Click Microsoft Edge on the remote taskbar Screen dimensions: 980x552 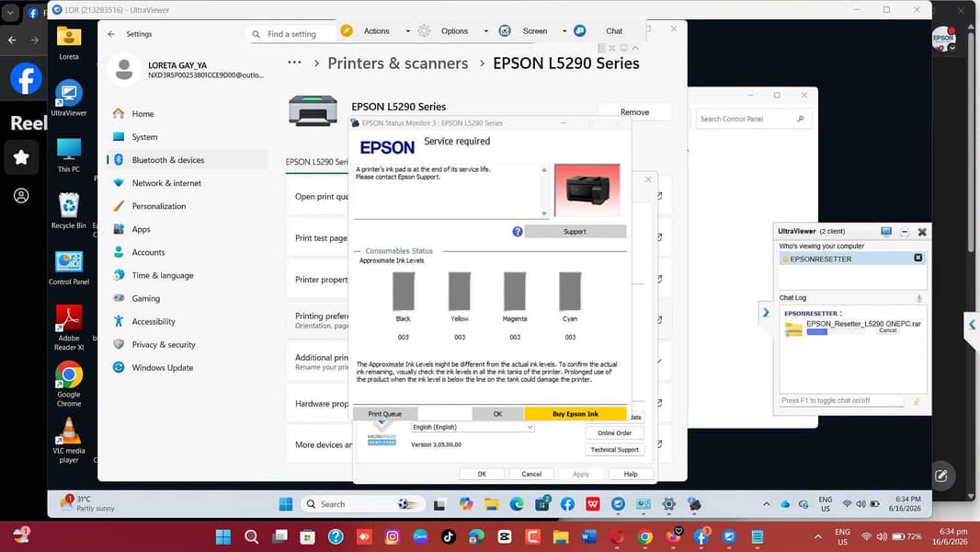517,504
